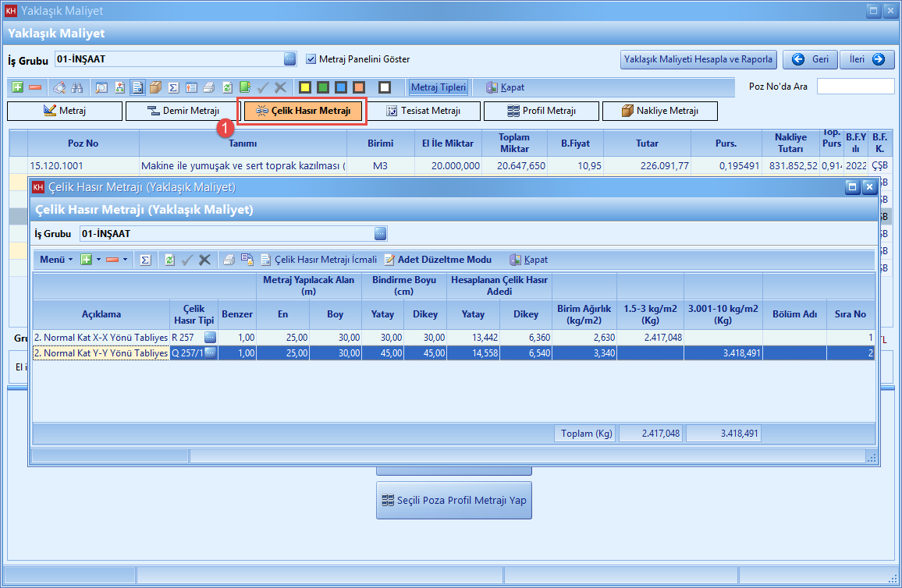Screen dimensions: 902x588
Task: Click the green add icon in main toolbar
Action: point(18,87)
